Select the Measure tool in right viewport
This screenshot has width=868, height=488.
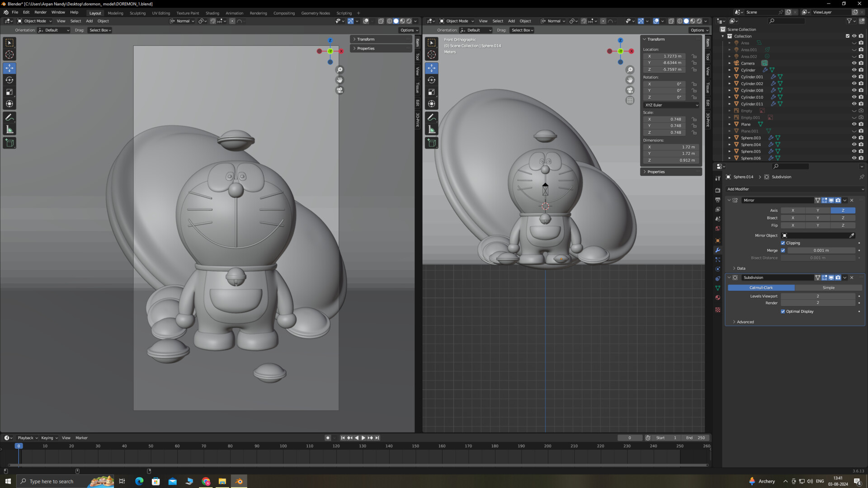point(432,130)
